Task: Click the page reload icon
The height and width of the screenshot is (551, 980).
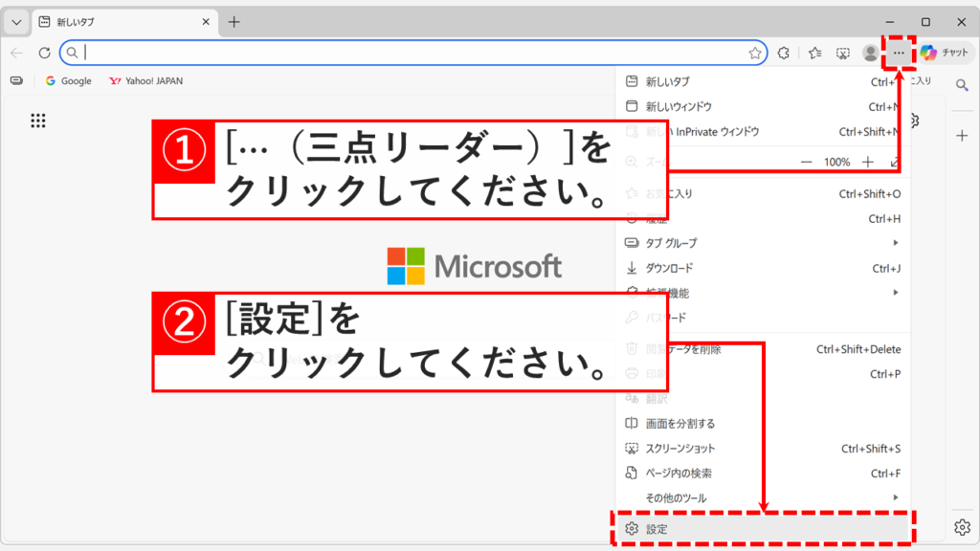Action: 44,53
